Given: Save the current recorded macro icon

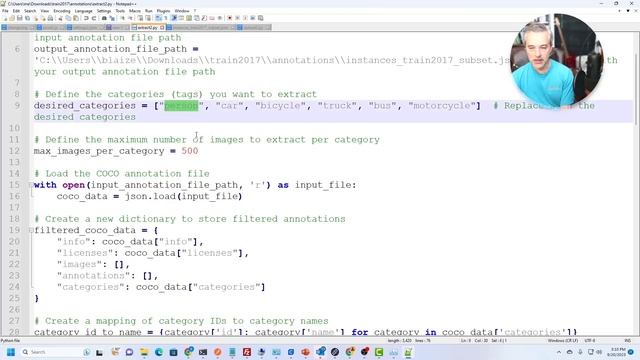Looking at the screenshot, I should click(261, 18).
